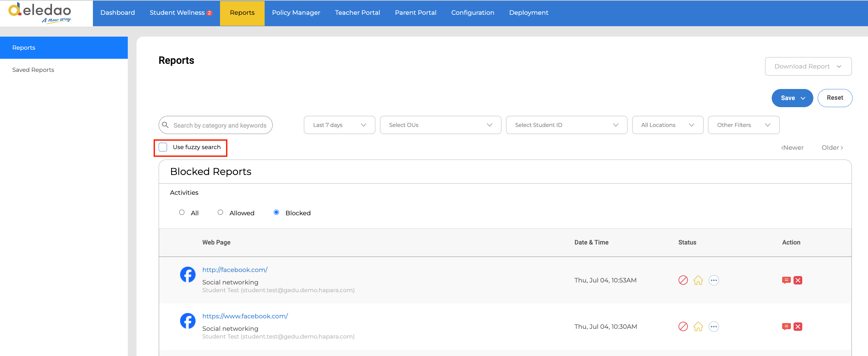
Task: Click the Thu, Jul 04, 10:30AM timestamp
Action: coord(605,326)
